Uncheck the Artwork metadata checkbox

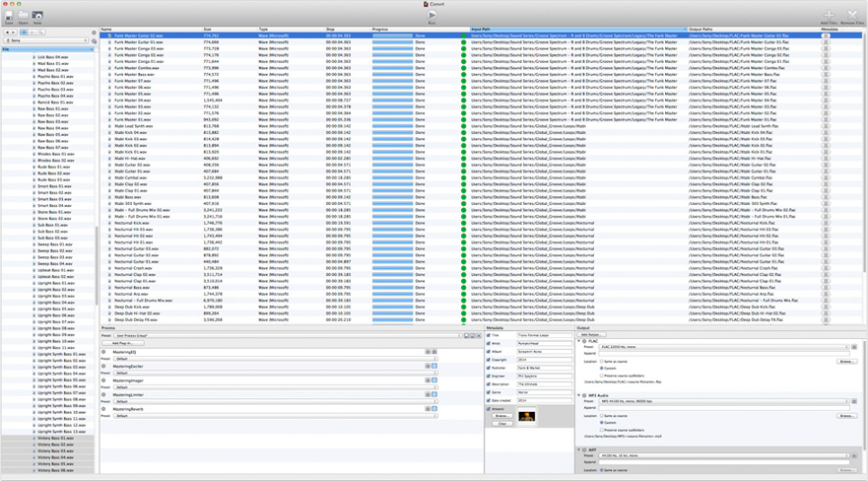tap(489, 408)
